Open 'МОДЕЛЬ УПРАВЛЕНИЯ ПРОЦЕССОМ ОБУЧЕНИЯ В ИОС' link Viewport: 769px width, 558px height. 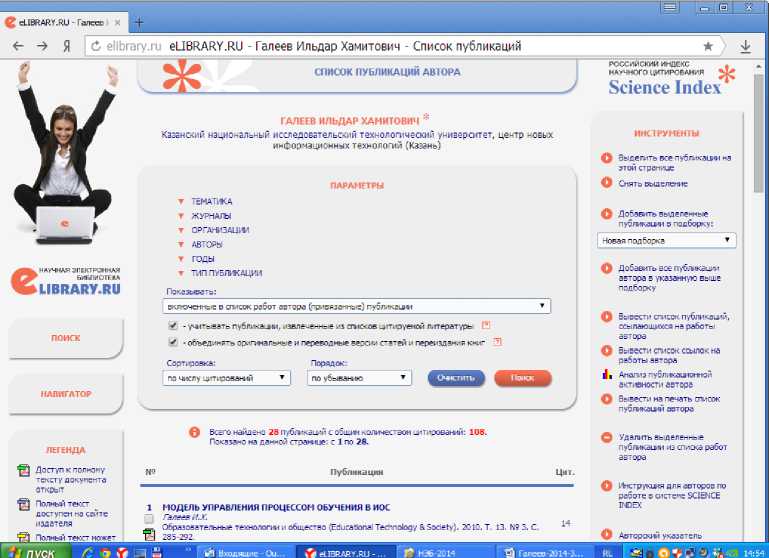pos(276,507)
